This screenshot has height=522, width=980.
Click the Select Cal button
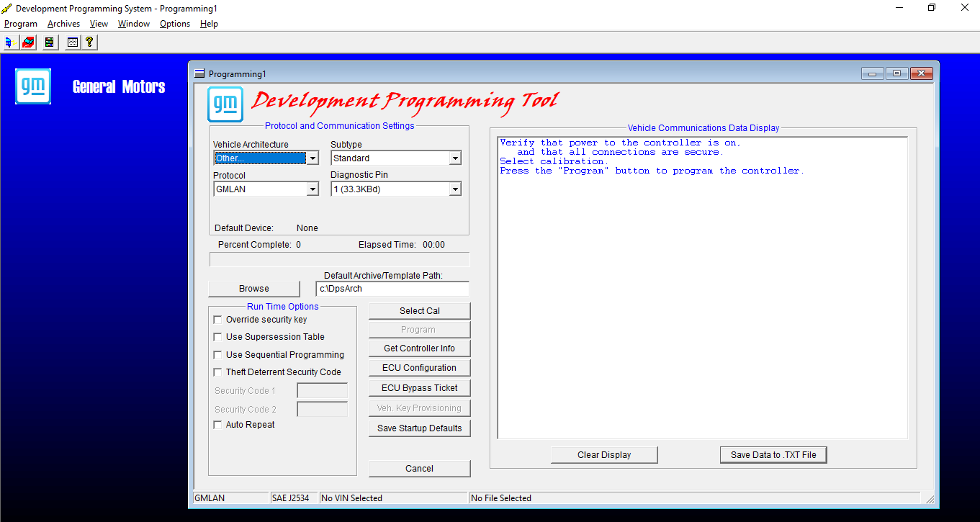(x=419, y=311)
